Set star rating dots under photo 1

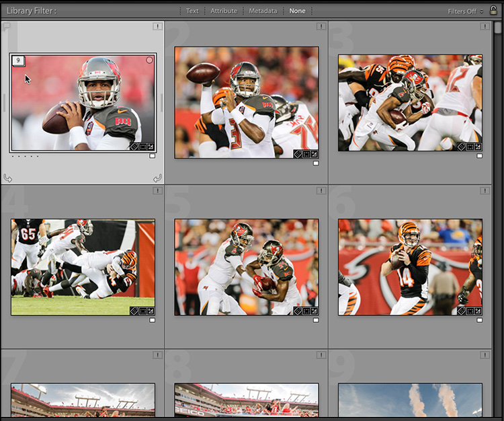tap(25, 157)
